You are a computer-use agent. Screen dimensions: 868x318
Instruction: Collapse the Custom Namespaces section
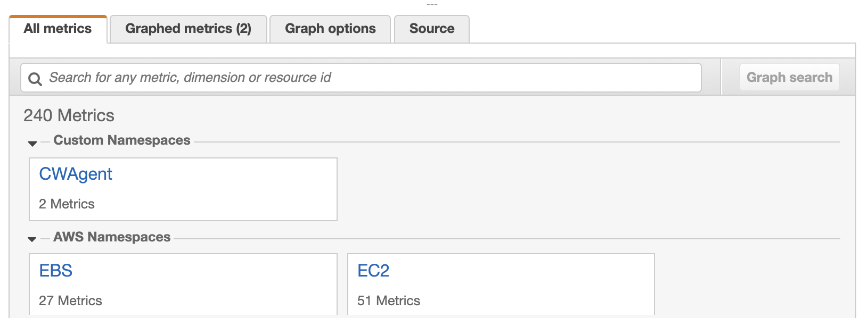33,141
